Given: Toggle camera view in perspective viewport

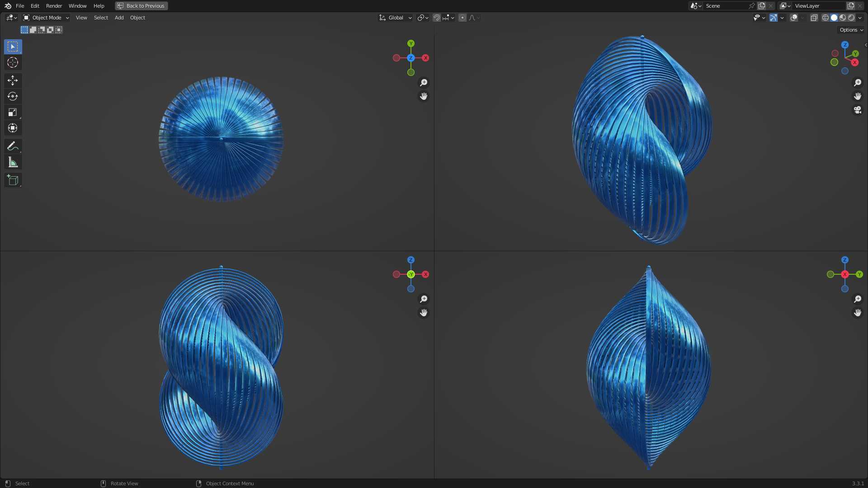Looking at the screenshot, I should coord(858,110).
